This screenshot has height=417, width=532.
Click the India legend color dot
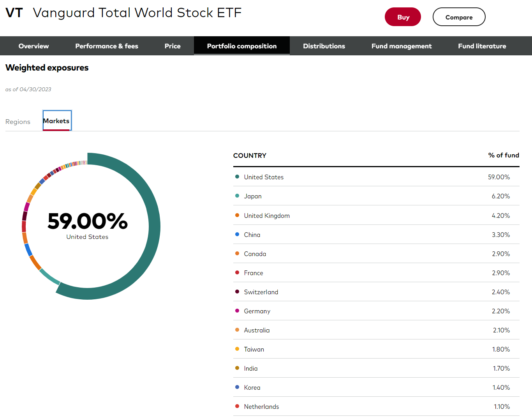click(237, 368)
